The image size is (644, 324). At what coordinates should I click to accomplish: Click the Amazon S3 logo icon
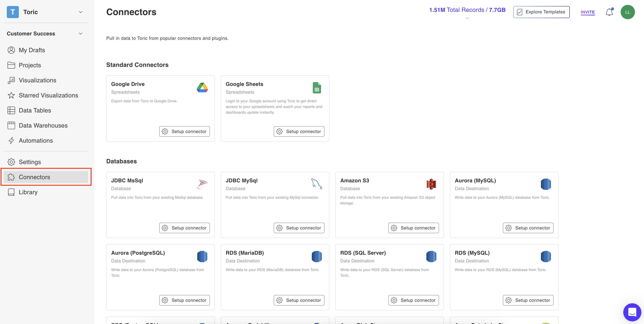(431, 184)
